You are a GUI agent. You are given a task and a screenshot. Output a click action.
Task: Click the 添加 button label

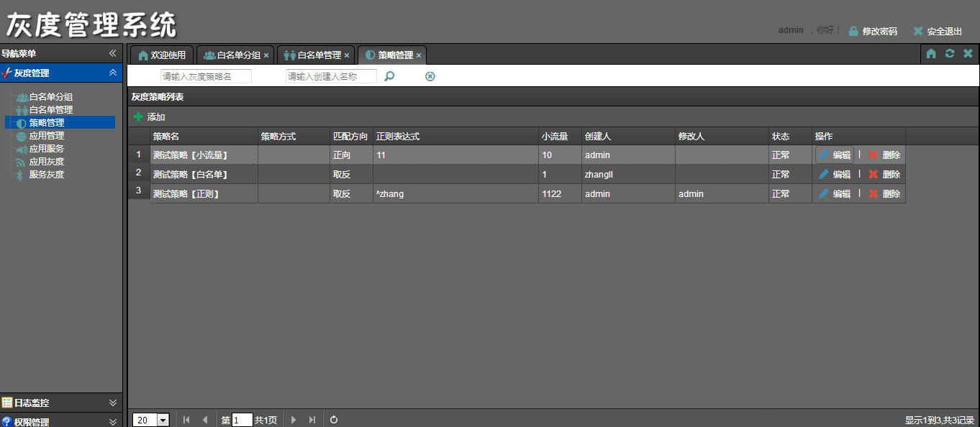(x=156, y=117)
